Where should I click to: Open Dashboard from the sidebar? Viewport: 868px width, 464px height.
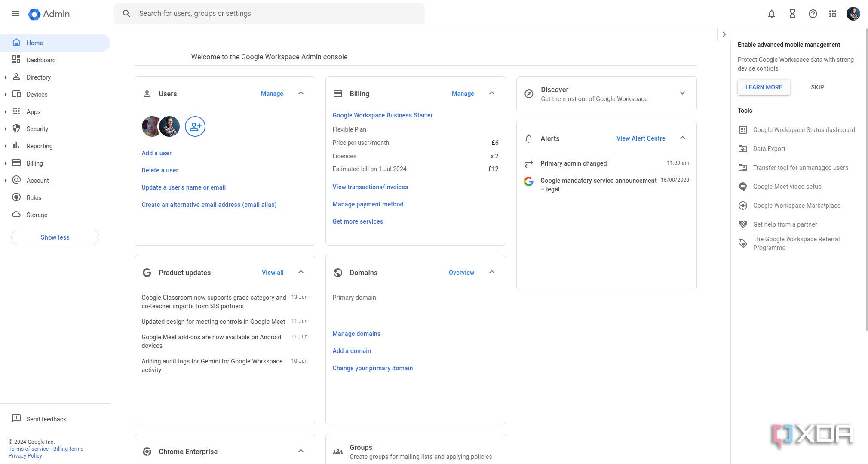(41, 60)
